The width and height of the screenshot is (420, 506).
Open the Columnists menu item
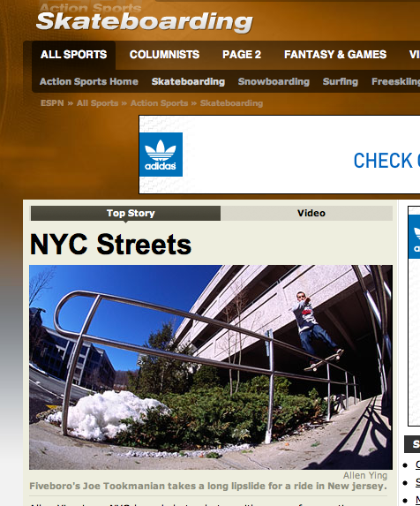164,54
